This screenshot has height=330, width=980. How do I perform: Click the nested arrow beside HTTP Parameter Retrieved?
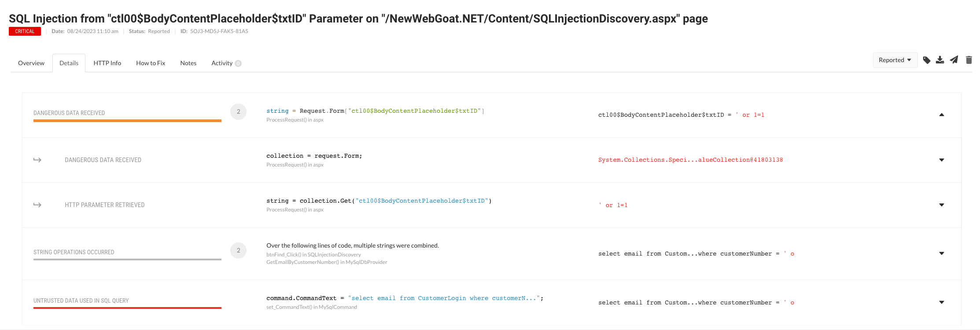pos(37,205)
